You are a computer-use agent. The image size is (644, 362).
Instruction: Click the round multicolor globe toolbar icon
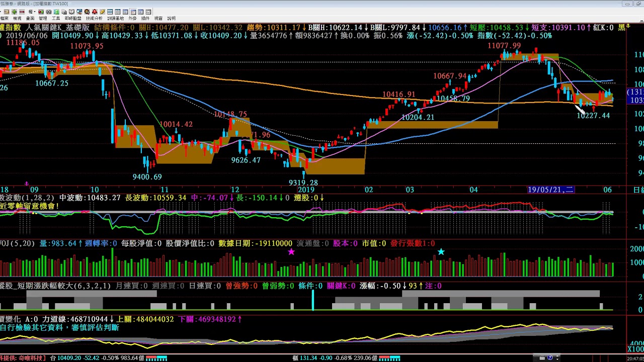87,12
